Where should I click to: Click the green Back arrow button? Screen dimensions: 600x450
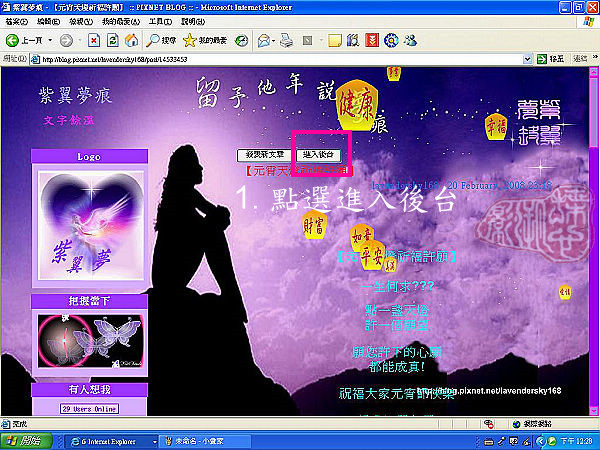pos(12,40)
